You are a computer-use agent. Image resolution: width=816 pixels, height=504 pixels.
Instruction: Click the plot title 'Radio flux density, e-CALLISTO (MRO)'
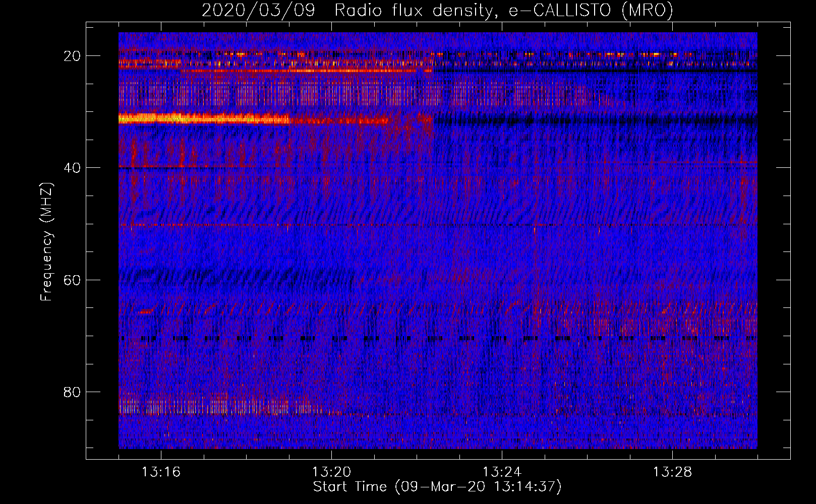pos(504,10)
